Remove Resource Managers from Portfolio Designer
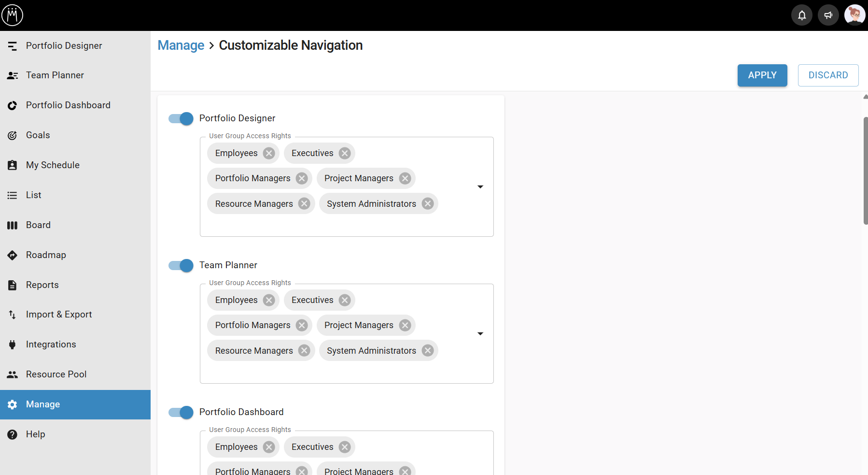Viewport: 868px width, 475px height. [304, 203]
